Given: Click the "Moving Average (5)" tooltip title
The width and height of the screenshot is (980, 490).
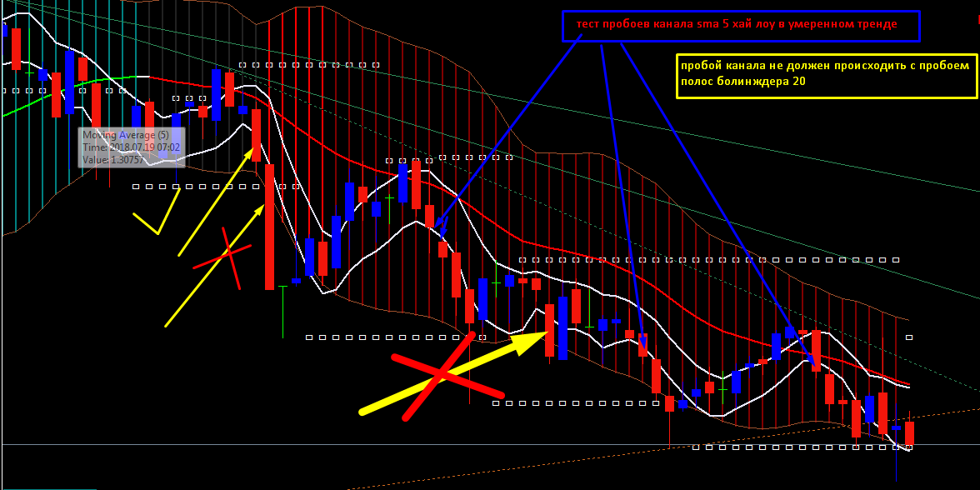Looking at the screenshot, I should [126, 134].
